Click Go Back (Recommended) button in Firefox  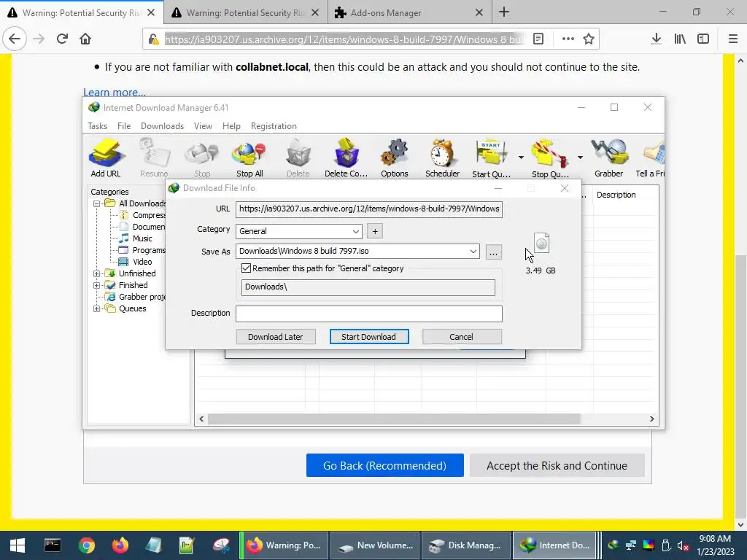pyautogui.click(x=385, y=465)
